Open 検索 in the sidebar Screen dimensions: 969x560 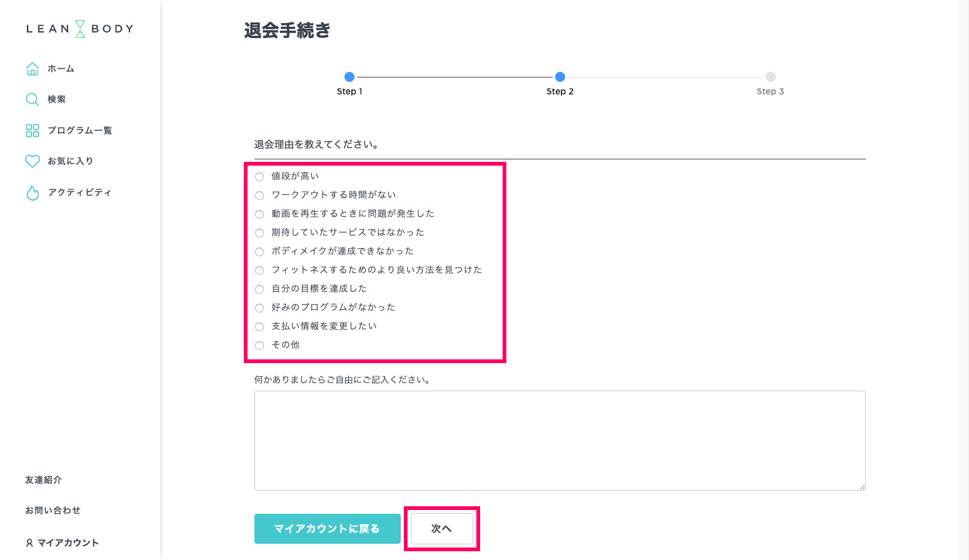click(x=57, y=99)
